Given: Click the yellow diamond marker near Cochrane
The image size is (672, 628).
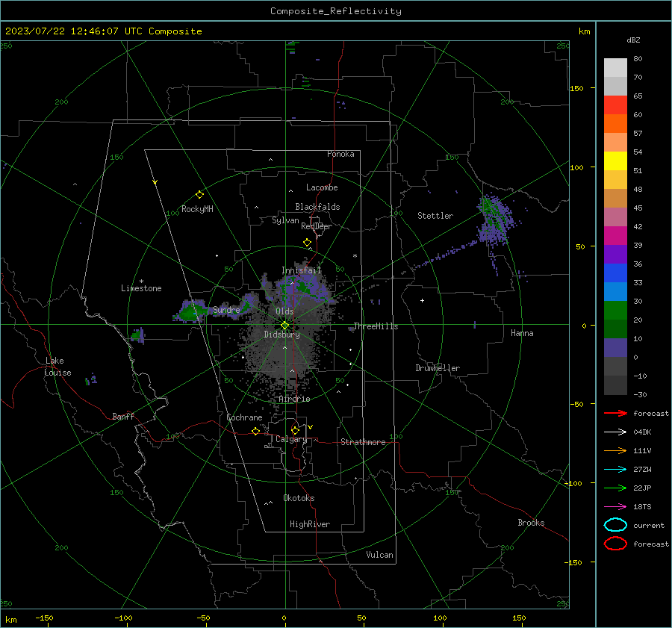Looking at the screenshot, I should click(x=255, y=431).
